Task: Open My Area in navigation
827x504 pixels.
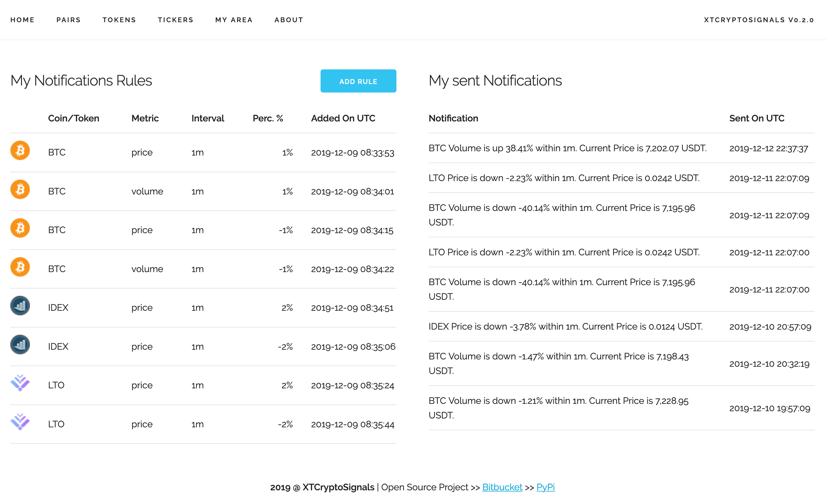Action: tap(234, 20)
